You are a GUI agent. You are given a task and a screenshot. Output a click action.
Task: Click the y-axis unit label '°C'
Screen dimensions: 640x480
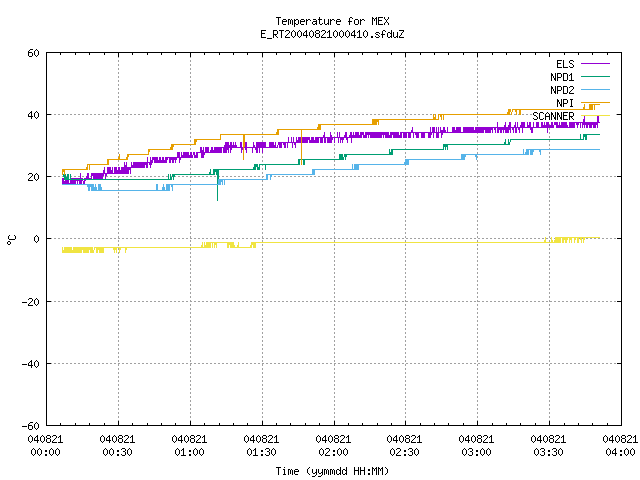[11, 240]
